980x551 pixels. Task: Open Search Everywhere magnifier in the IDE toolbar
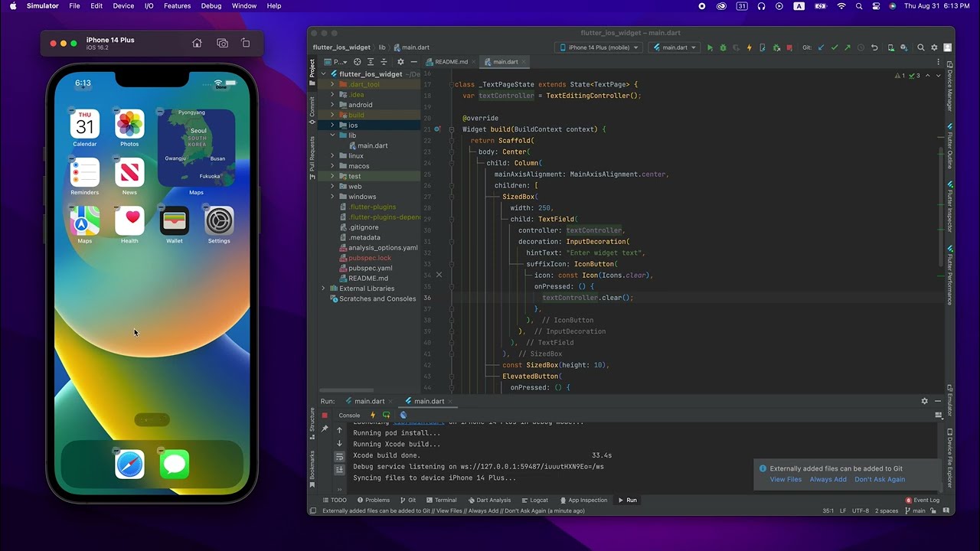921,47
